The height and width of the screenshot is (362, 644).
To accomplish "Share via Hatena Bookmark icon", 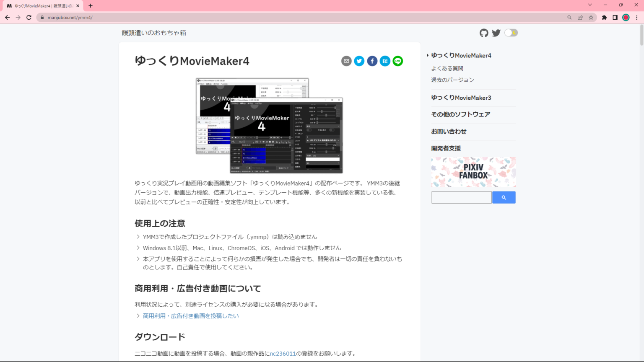I will [385, 61].
